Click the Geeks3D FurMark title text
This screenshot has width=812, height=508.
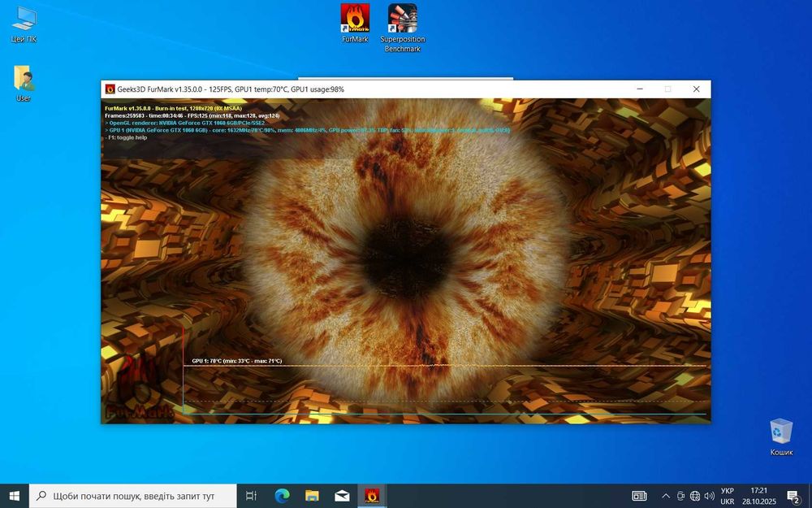(231, 89)
